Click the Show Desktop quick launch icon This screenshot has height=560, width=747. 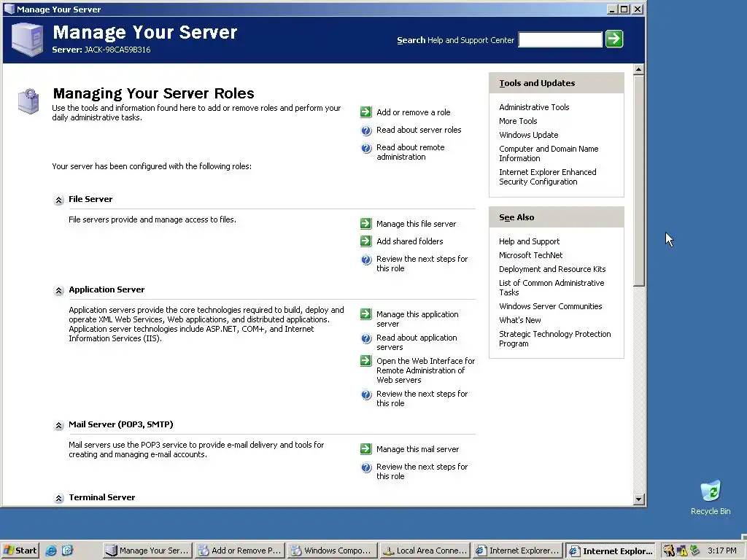point(68,551)
